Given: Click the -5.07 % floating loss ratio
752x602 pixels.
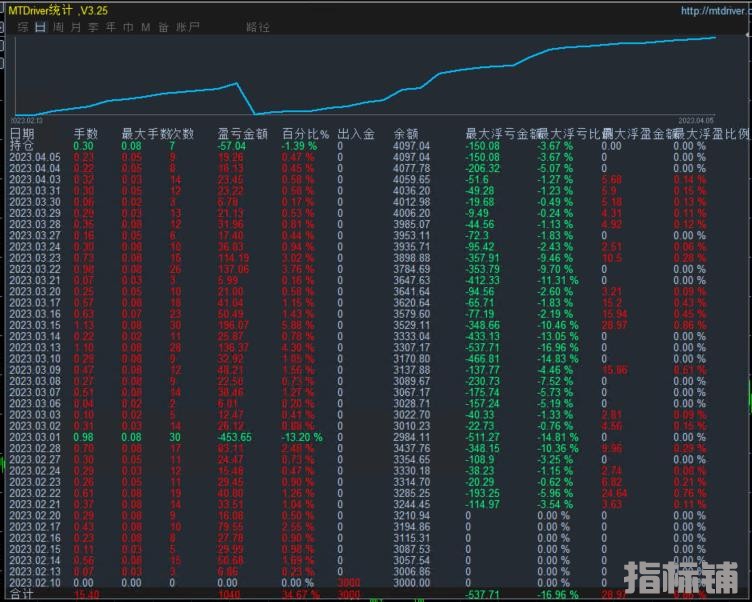Looking at the screenshot, I should coord(555,168).
